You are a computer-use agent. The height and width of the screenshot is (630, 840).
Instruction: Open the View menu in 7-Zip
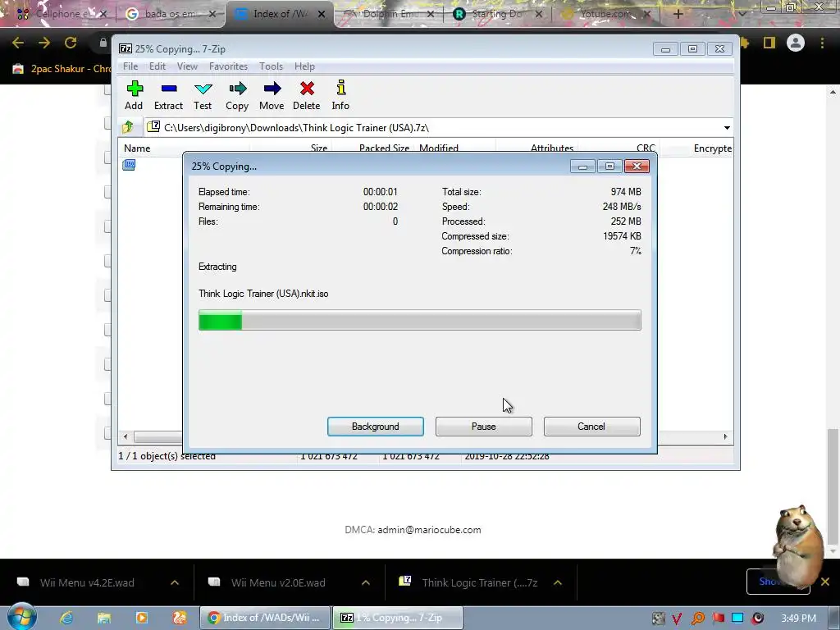click(187, 66)
